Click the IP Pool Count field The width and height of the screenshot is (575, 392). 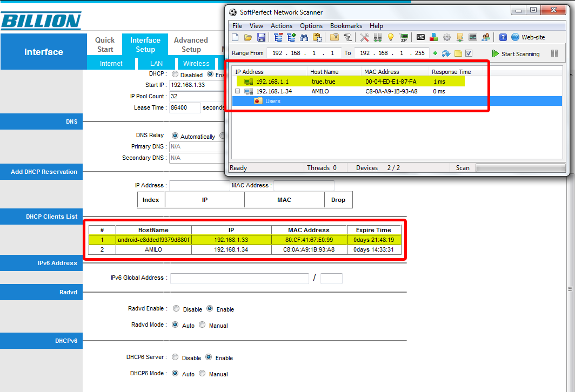tap(197, 96)
